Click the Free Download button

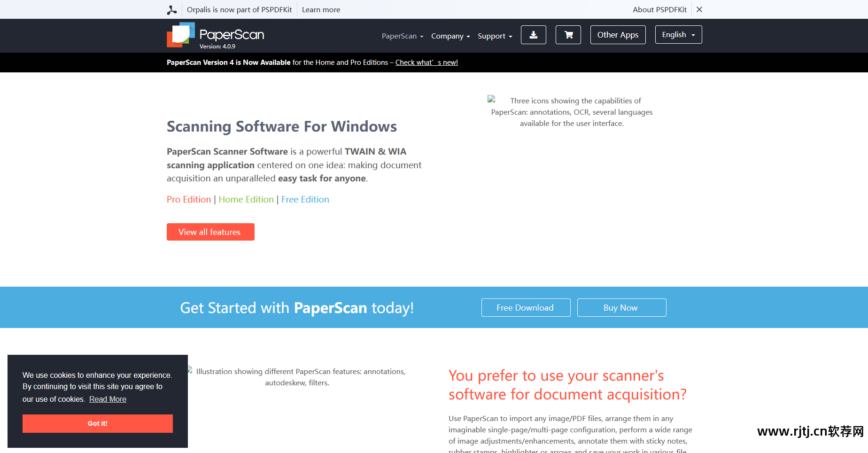(526, 308)
